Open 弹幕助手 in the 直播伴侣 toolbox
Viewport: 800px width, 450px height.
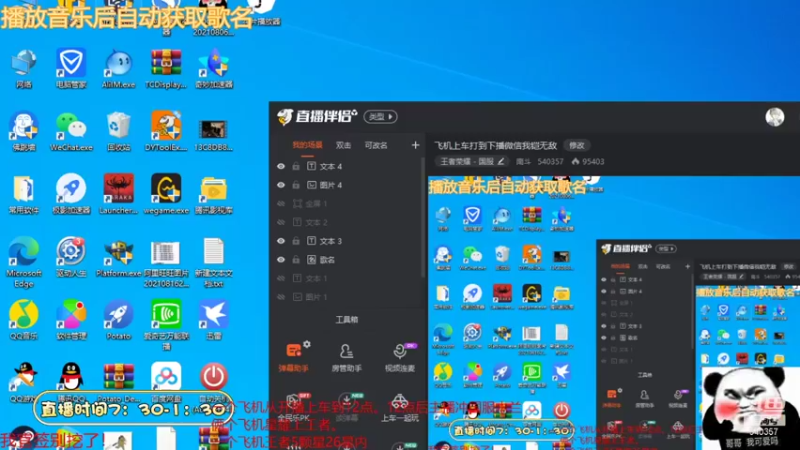(x=293, y=357)
